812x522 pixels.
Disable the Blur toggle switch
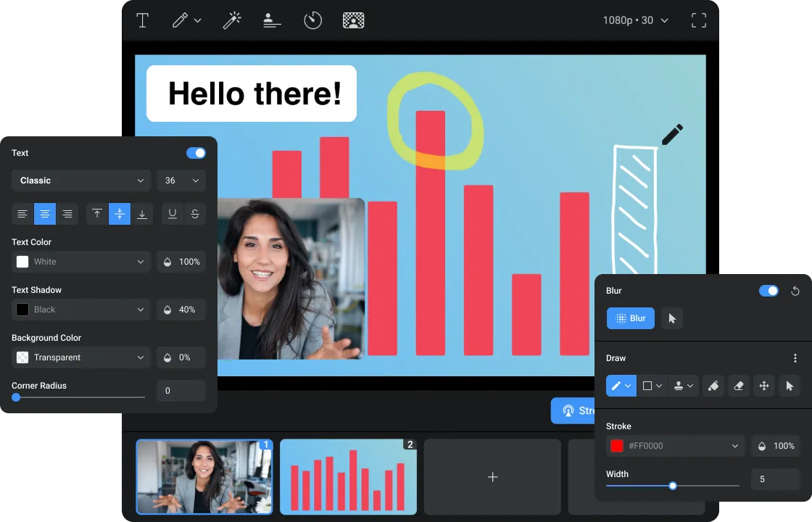pyautogui.click(x=768, y=291)
